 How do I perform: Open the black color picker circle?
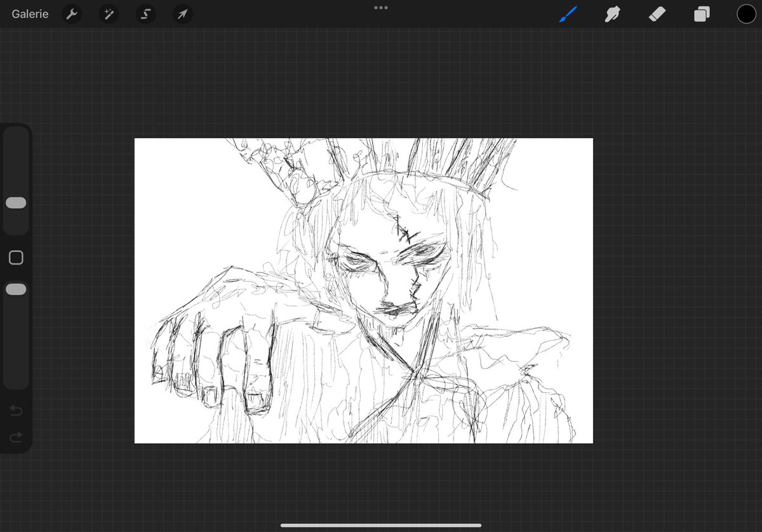pyautogui.click(x=746, y=14)
